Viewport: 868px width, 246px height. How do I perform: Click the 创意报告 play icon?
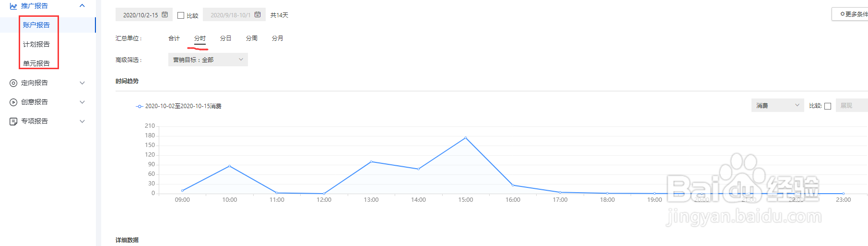[13, 102]
